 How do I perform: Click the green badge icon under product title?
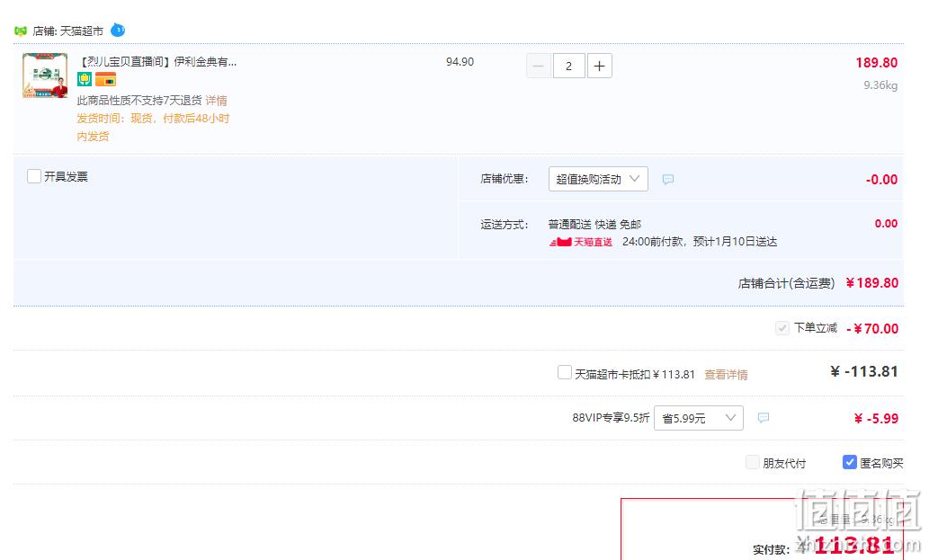click(85, 79)
